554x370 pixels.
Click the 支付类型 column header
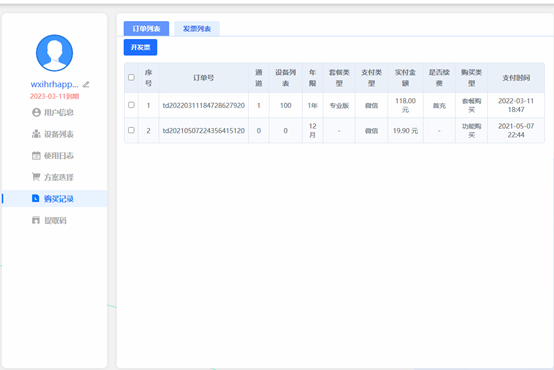click(371, 78)
